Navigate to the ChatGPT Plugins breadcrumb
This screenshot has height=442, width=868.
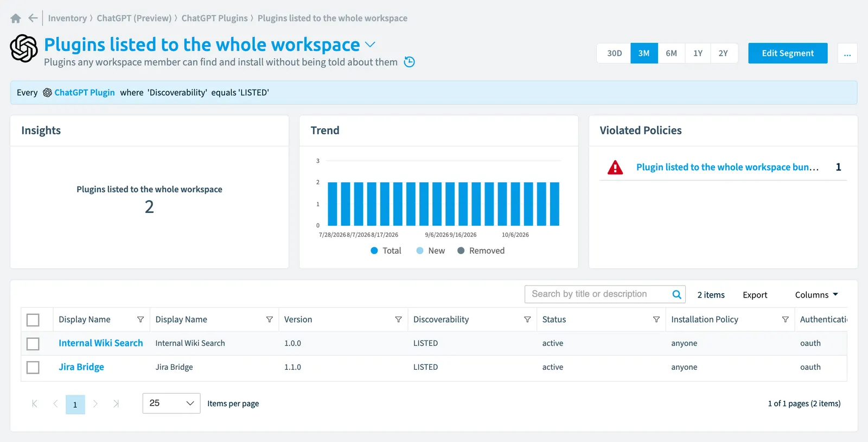pos(214,18)
